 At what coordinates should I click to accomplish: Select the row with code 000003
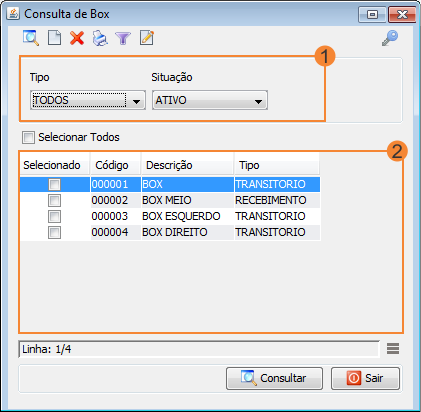click(x=170, y=216)
